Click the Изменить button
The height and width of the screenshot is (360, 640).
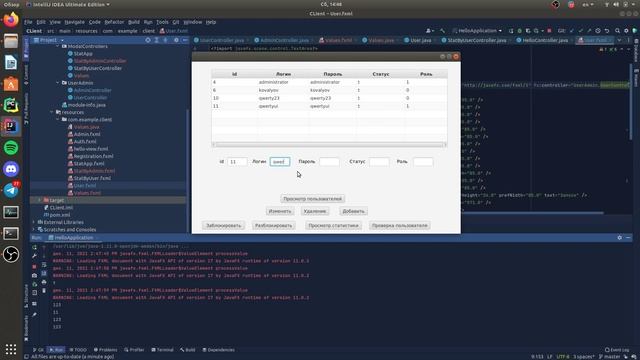click(280, 211)
